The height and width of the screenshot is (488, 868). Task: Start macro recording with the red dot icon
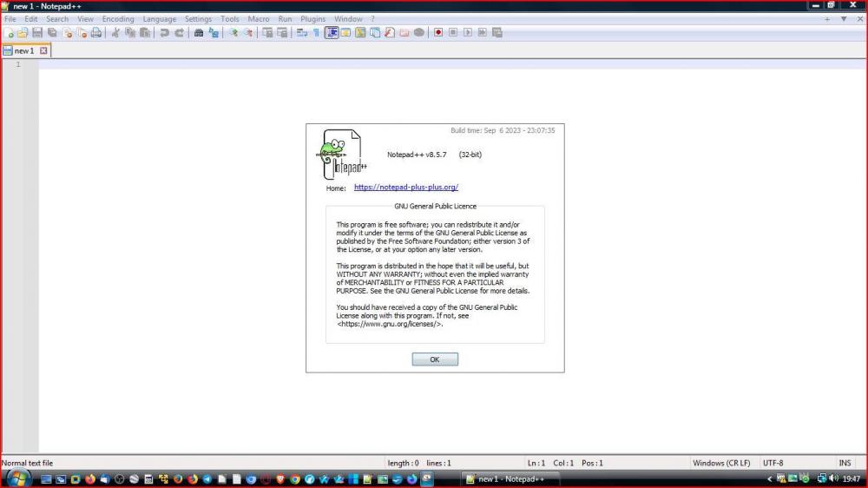tap(438, 33)
